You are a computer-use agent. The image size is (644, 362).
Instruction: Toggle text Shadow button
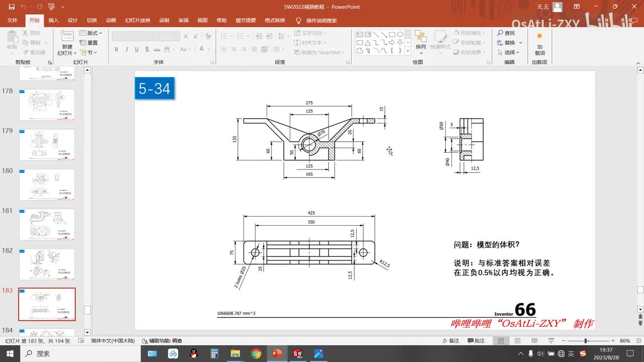click(x=147, y=49)
